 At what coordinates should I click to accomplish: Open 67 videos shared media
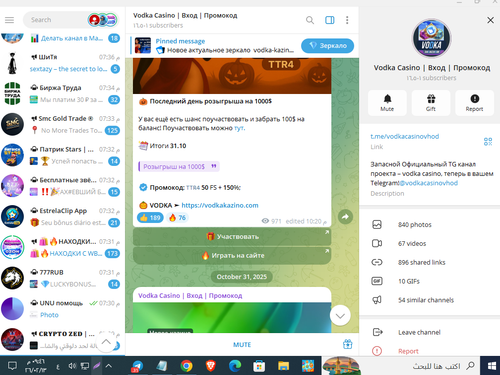pos(430,243)
